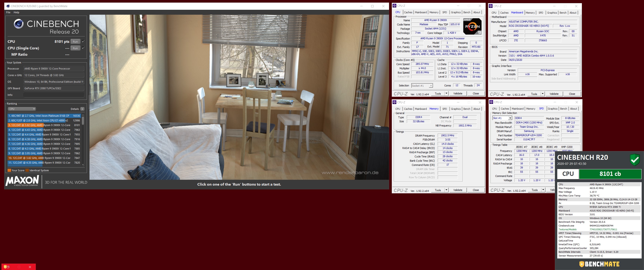The width and height of the screenshot is (644, 270).
Task: Click the Cinebench sphere logo
Action: (x=19, y=24)
